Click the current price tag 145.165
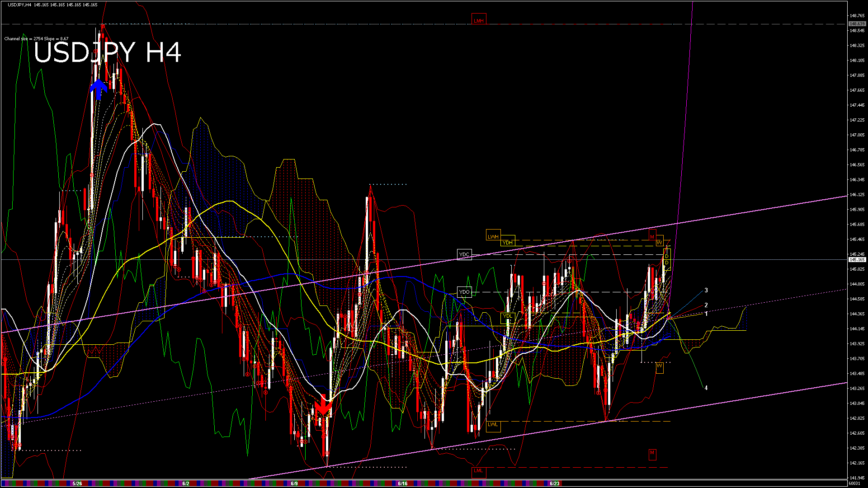 pyautogui.click(x=857, y=260)
